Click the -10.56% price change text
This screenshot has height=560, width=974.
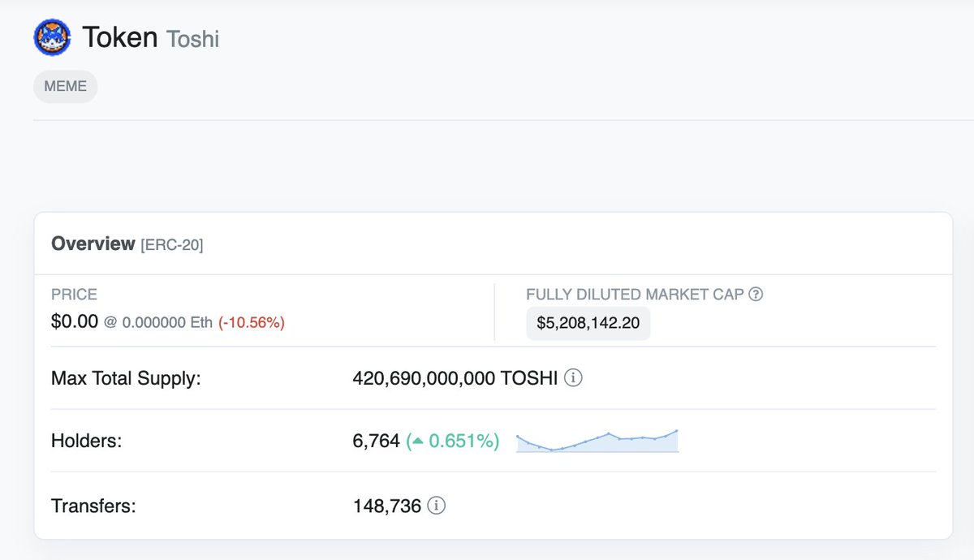click(252, 322)
